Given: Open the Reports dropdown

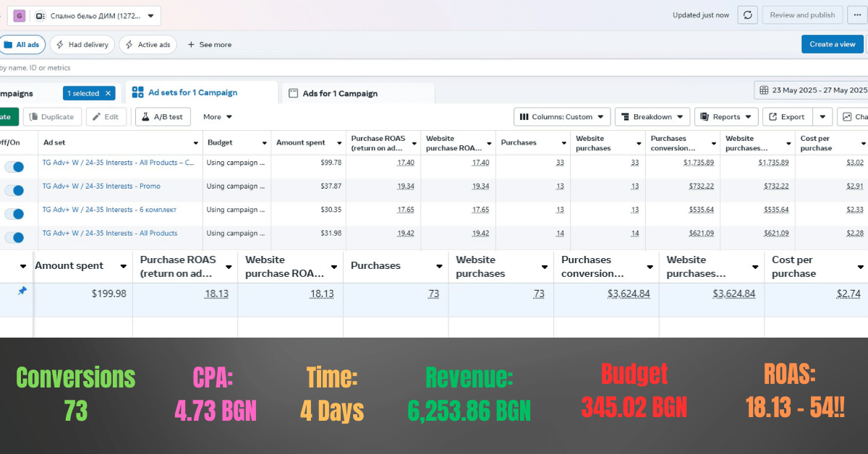Looking at the screenshot, I should (x=726, y=116).
